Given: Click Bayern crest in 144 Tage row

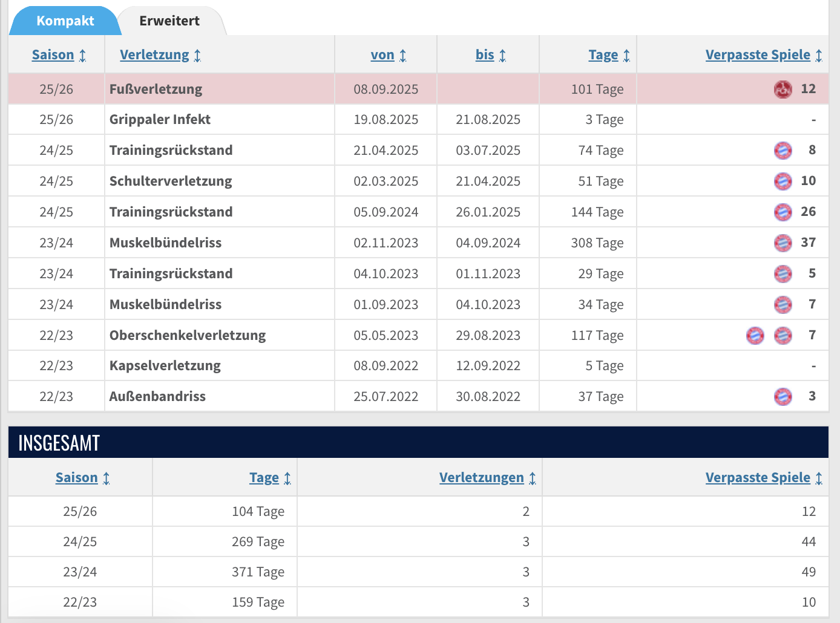Looking at the screenshot, I should click(783, 212).
